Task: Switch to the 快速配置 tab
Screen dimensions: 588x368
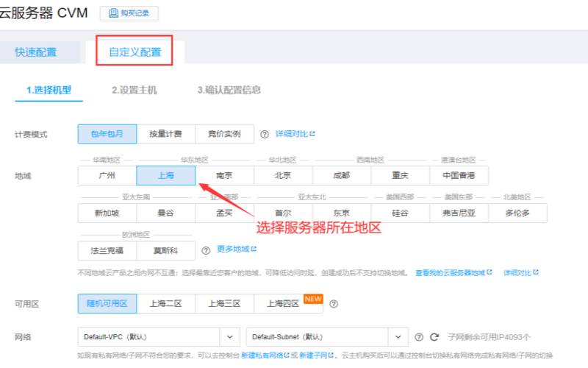Action: click(x=36, y=52)
